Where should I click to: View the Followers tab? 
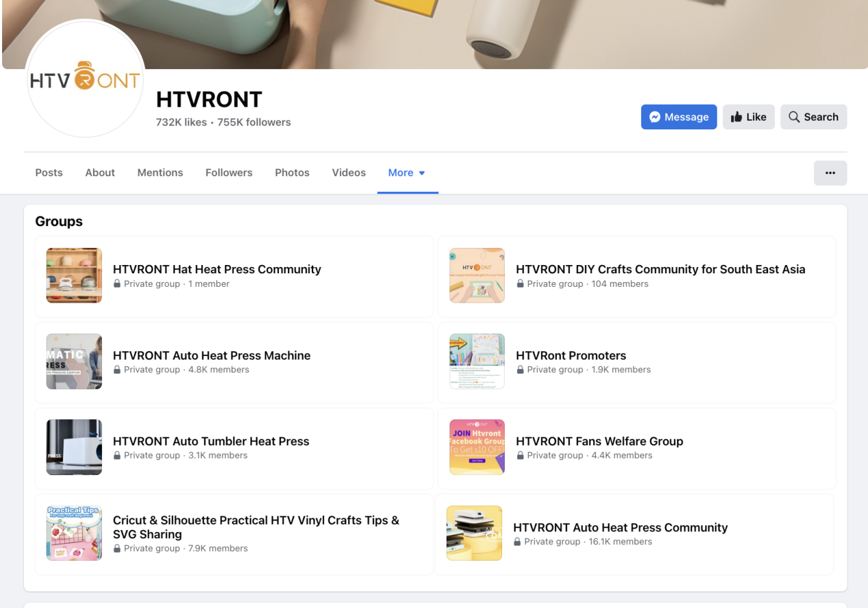pyautogui.click(x=229, y=173)
